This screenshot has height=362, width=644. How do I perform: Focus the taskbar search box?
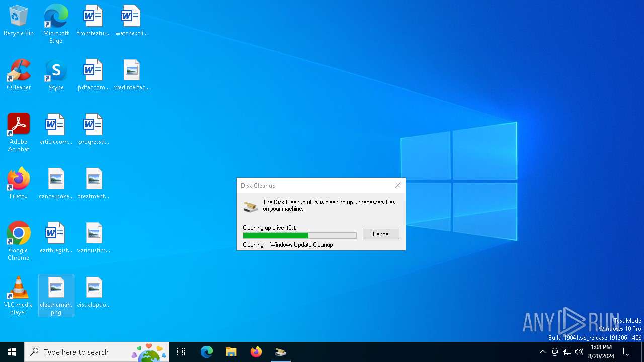(97, 352)
